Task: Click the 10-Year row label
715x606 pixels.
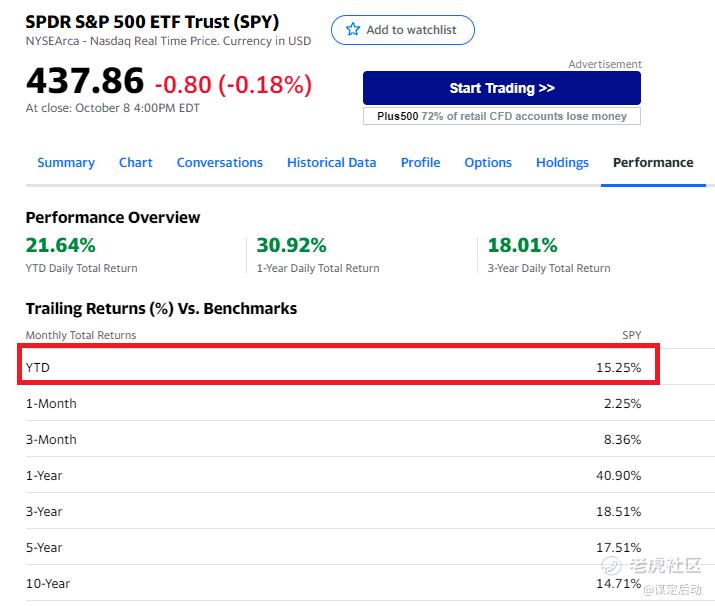Action: point(48,584)
